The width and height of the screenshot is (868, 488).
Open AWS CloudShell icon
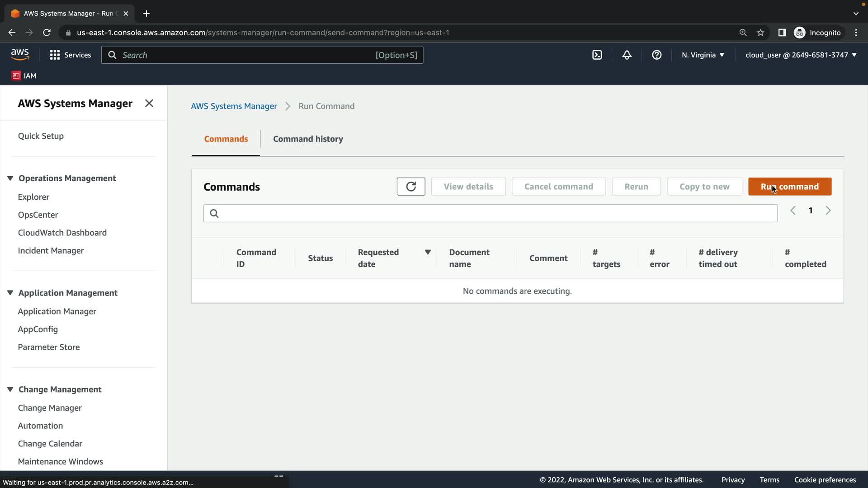pos(597,55)
